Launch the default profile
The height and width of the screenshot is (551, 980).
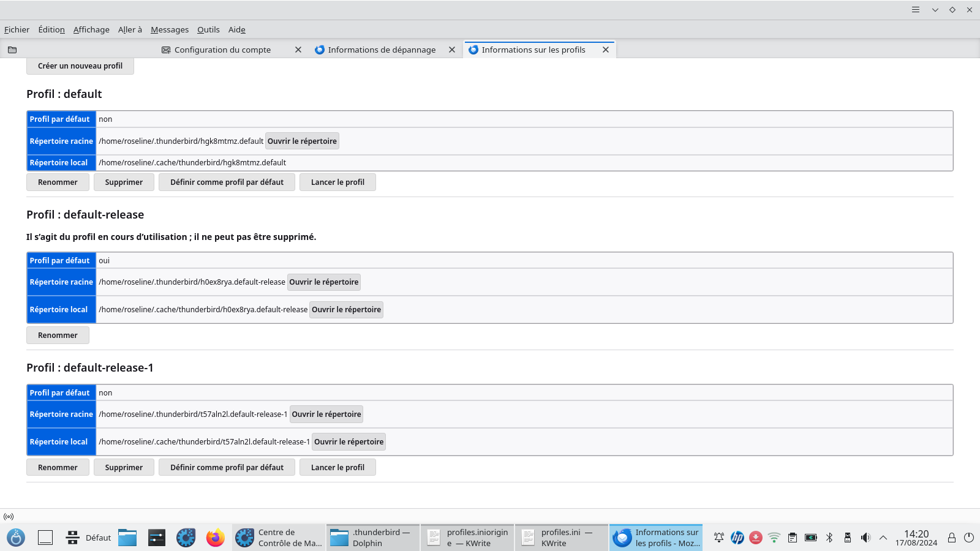click(x=337, y=182)
